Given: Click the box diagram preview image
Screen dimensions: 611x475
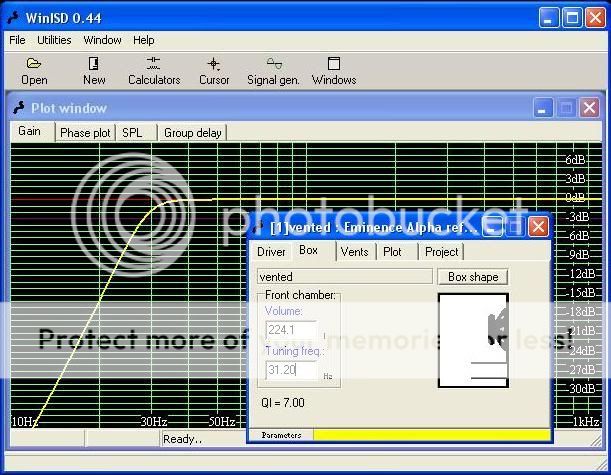Looking at the screenshot, I should click(x=473, y=340).
